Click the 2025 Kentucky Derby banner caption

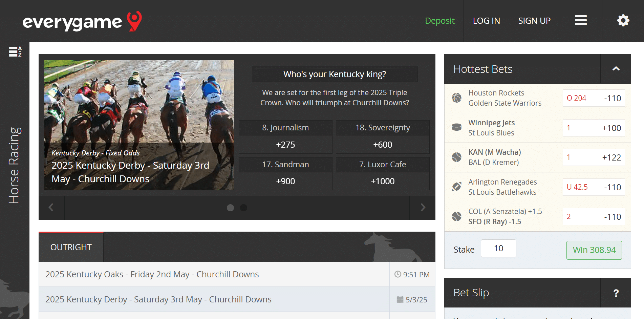click(130, 172)
